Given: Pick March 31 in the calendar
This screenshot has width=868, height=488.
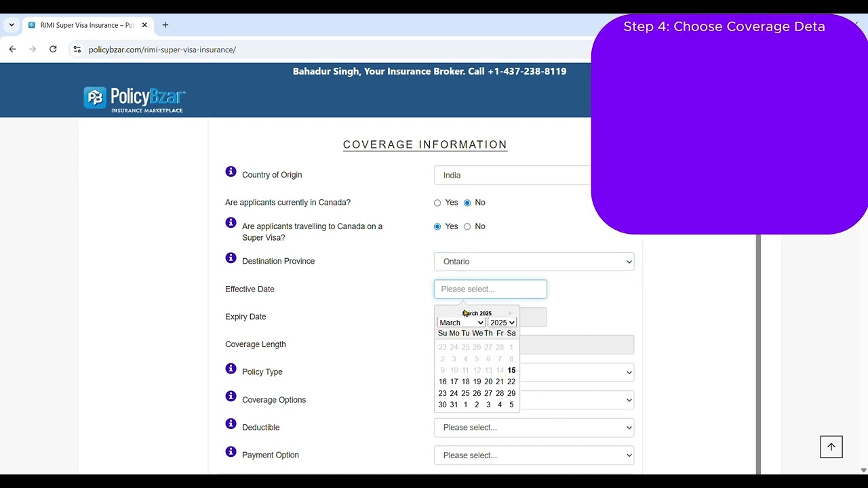Looking at the screenshot, I should (x=454, y=405).
